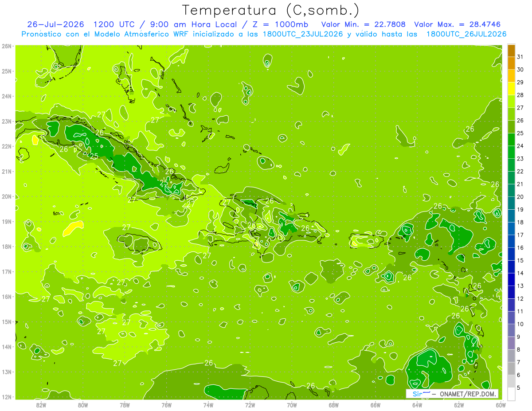Click the legend scale value '29'

coord(520,82)
